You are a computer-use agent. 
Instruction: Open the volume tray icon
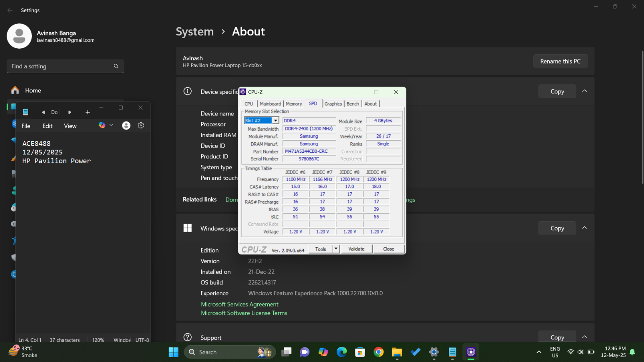580,352
